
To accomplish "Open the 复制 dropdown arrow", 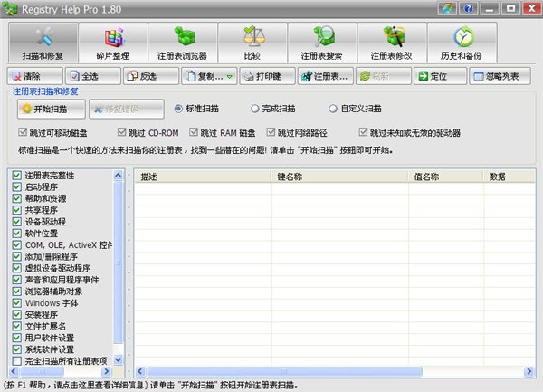I will pos(230,77).
